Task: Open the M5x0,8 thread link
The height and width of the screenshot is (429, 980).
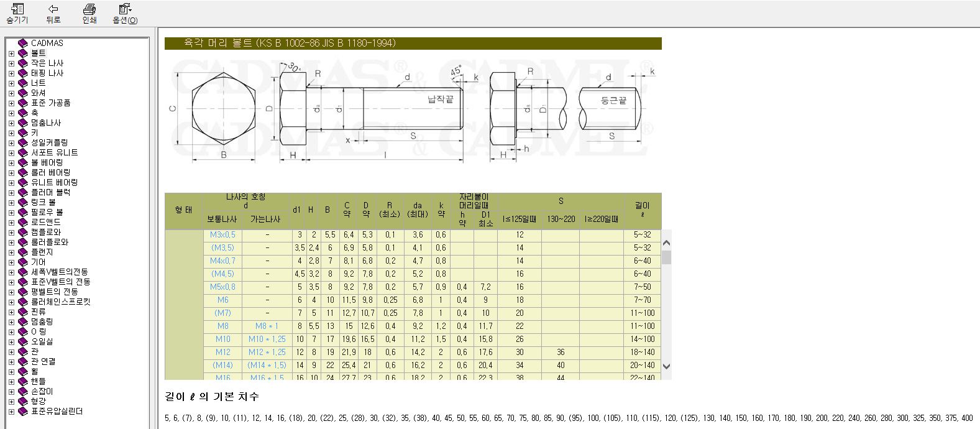Action: click(x=222, y=287)
